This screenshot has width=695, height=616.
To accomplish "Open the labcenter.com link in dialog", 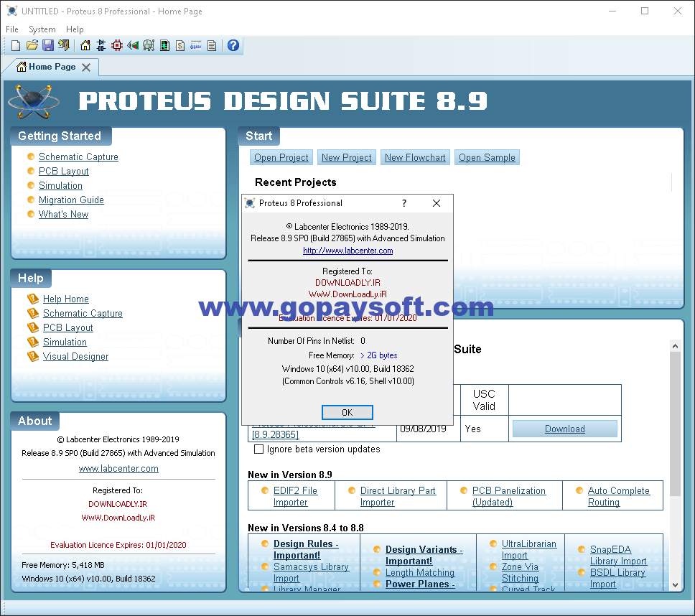I will tap(348, 251).
